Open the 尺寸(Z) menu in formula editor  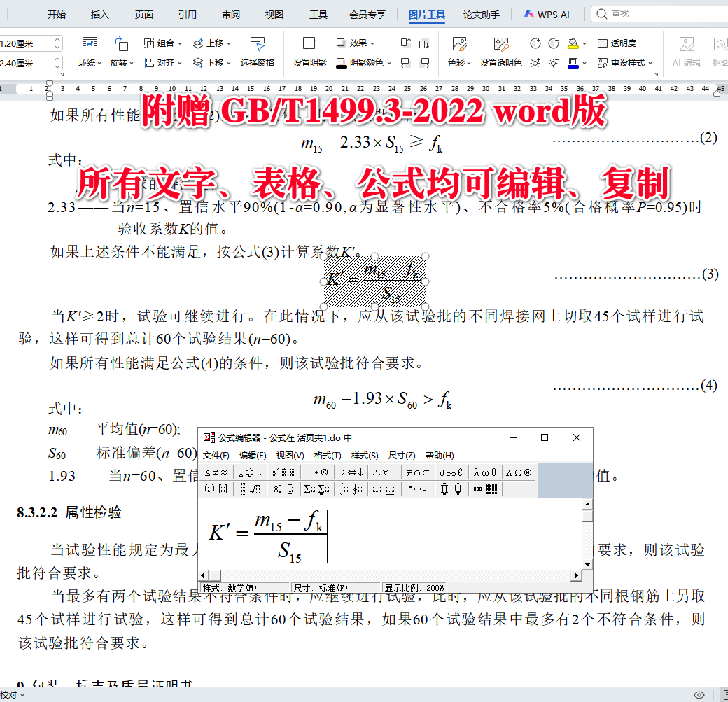(402, 456)
